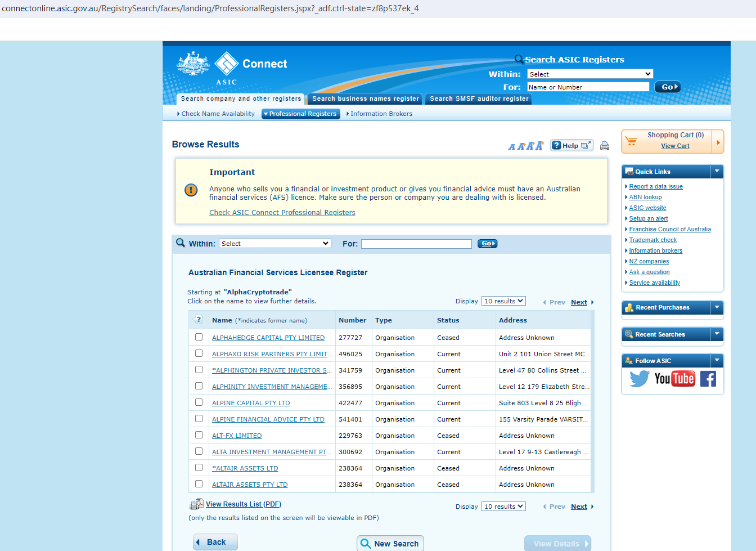The image size is (756, 551).
Task: Select the Professional Registers menu item
Action: coord(301,114)
